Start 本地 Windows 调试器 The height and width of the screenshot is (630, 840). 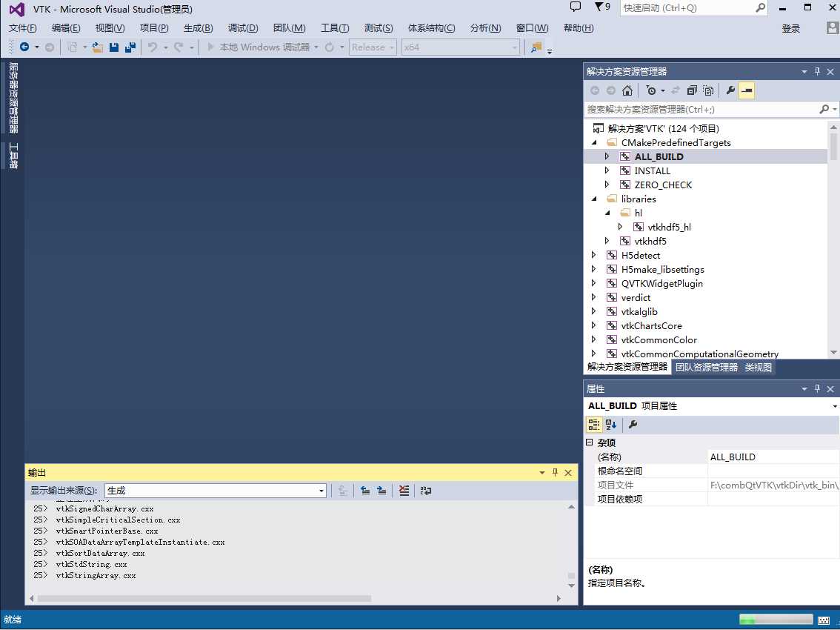tap(259, 47)
